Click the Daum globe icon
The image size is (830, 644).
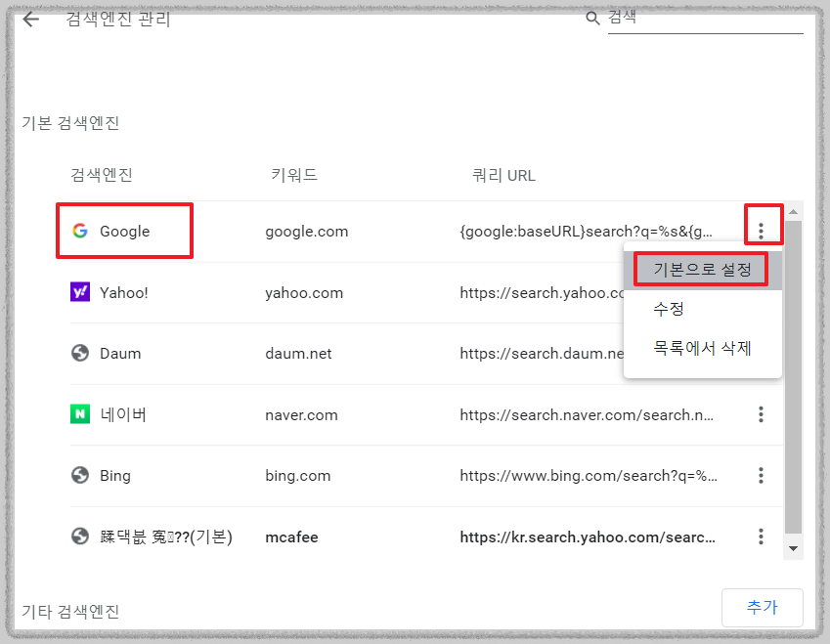tap(80, 353)
